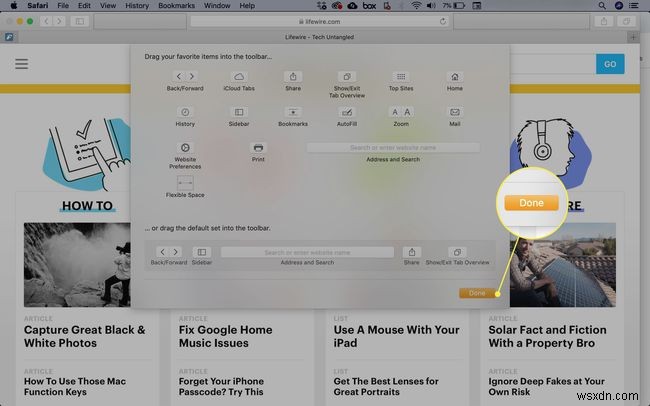Viewport: 650px width, 406px height.
Task: Select the Sidebar item in customize grid
Action: tap(239, 117)
